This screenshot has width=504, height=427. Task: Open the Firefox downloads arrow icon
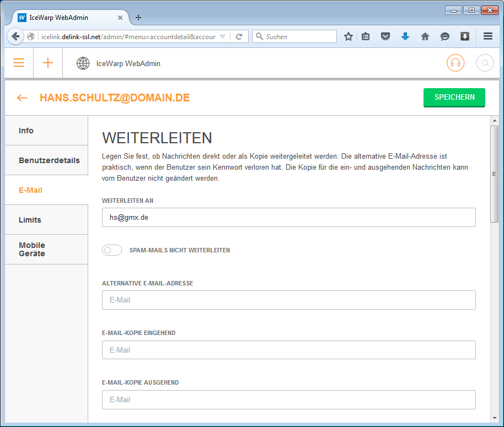pos(405,36)
